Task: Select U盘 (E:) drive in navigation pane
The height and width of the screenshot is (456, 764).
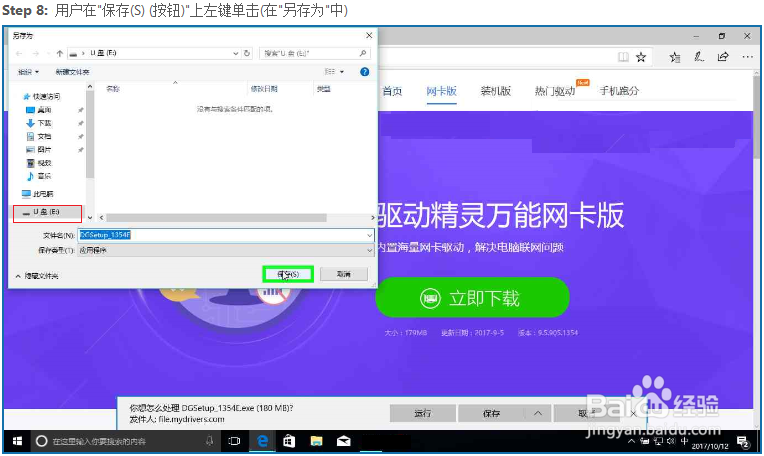Action: [x=47, y=212]
